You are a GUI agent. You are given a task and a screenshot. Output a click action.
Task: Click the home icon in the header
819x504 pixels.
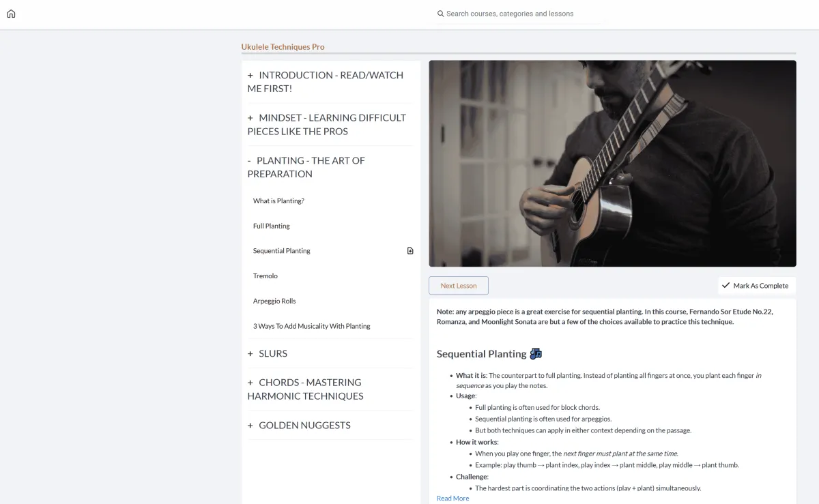pyautogui.click(x=11, y=14)
